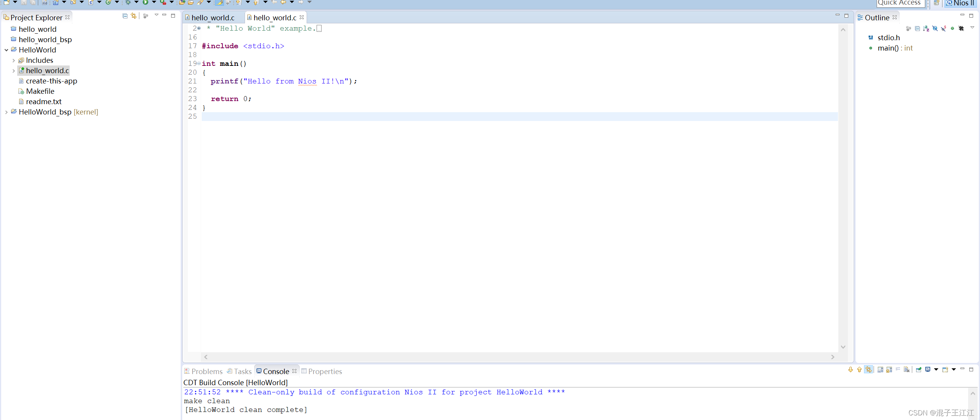Toggle Console Scroll Lock icon

(889, 369)
